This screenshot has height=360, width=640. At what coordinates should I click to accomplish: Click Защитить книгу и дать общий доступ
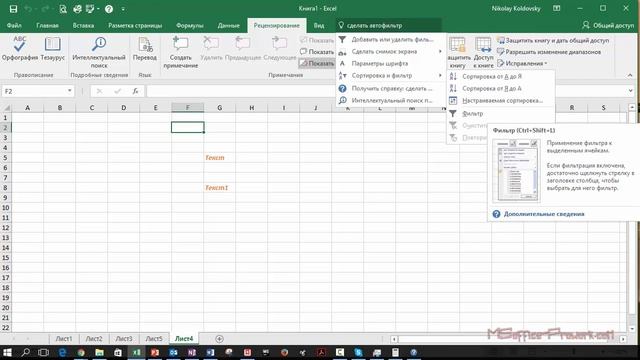click(553, 40)
